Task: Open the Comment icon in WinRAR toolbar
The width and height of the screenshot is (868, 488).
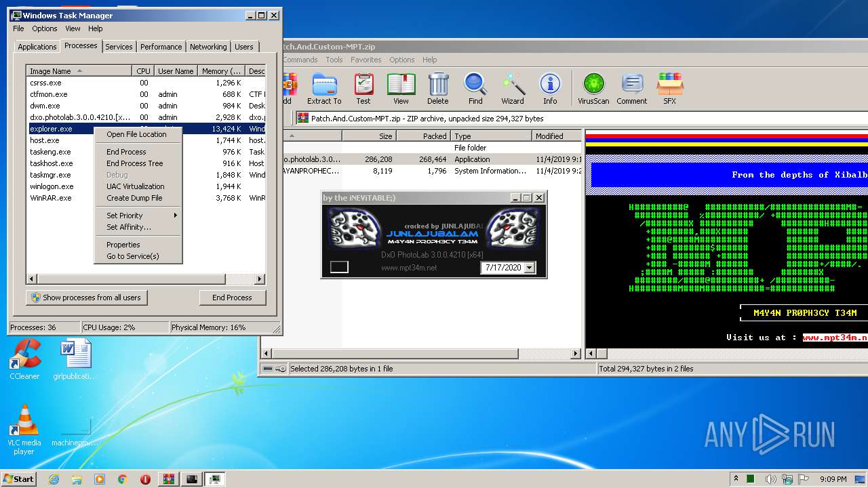Action: 632,88
